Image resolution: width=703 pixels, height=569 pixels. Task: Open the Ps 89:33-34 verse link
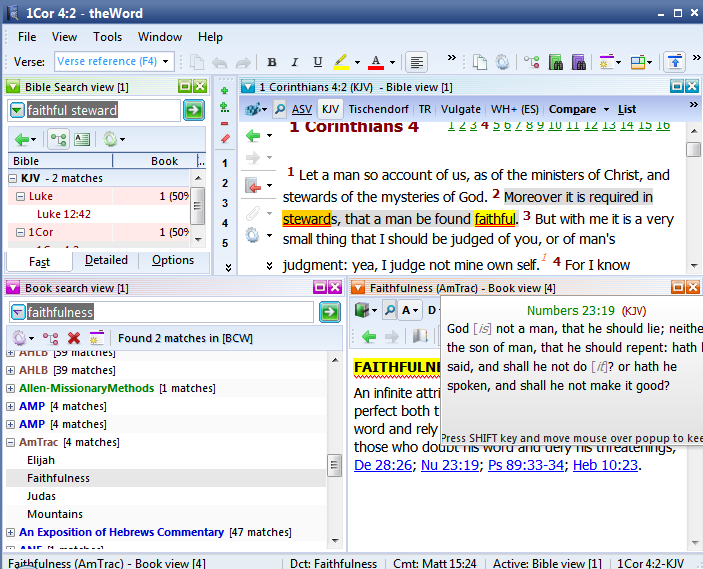(525, 465)
